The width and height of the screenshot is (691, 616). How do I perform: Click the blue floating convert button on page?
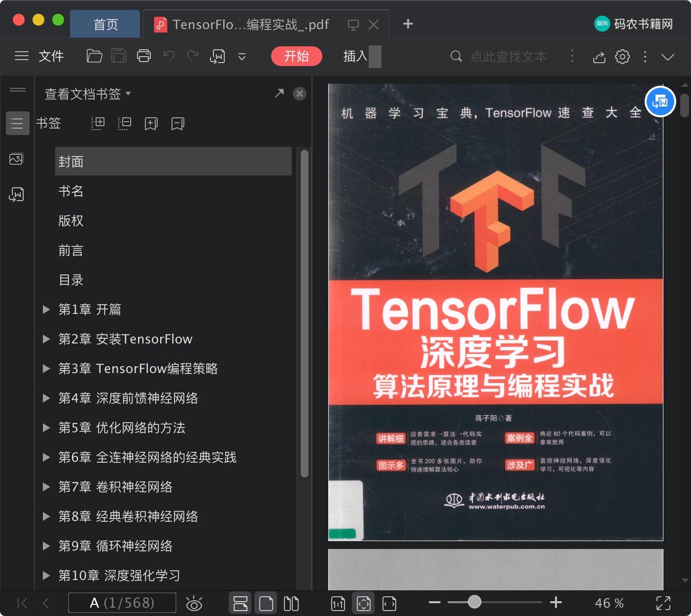pos(660,102)
